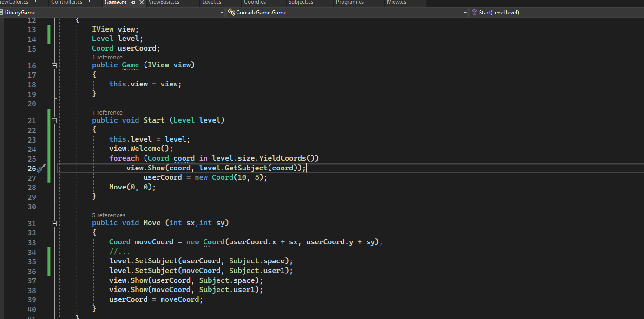Open the LibraryGame project dropdown
Image resolution: width=644 pixels, height=319 pixels.
[113, 13]
